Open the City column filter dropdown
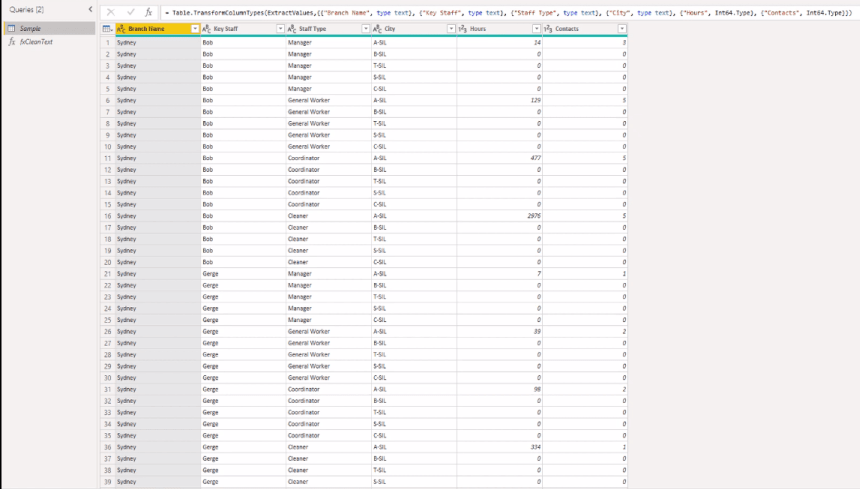Screen dimensions: 860x489 (451, 29)
